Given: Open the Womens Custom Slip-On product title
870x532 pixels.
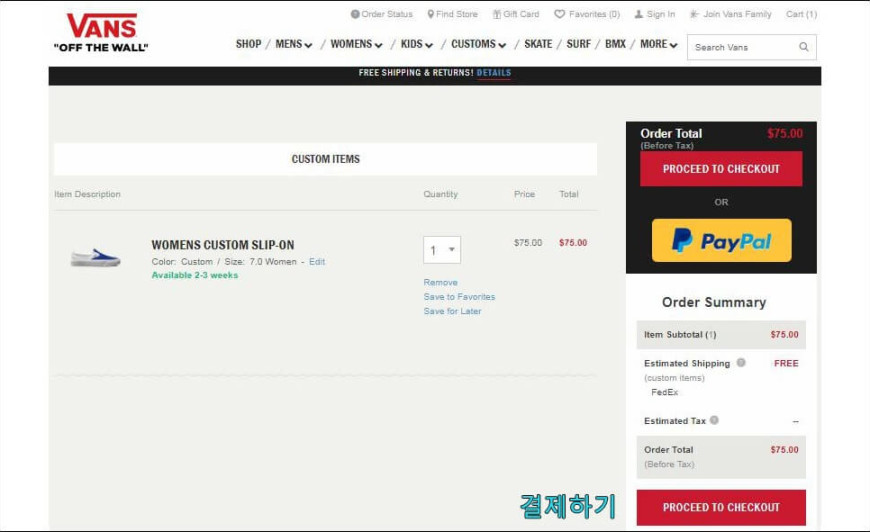Looking at the screenshot, I should coord(223,245).
